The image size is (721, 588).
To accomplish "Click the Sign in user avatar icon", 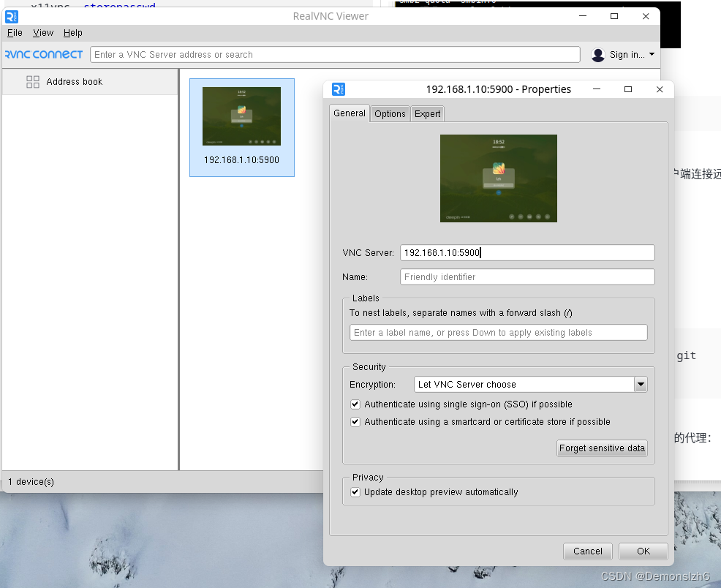I will coord(597,55).
